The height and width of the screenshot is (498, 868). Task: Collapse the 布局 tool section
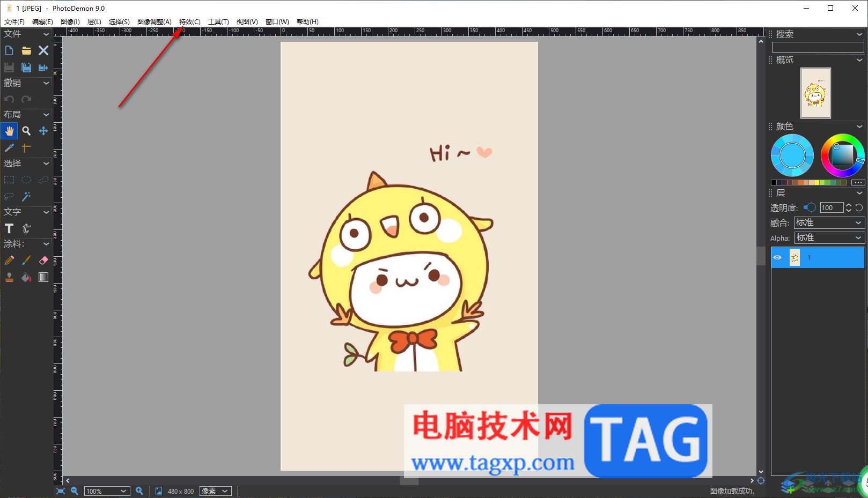[46, 115]
